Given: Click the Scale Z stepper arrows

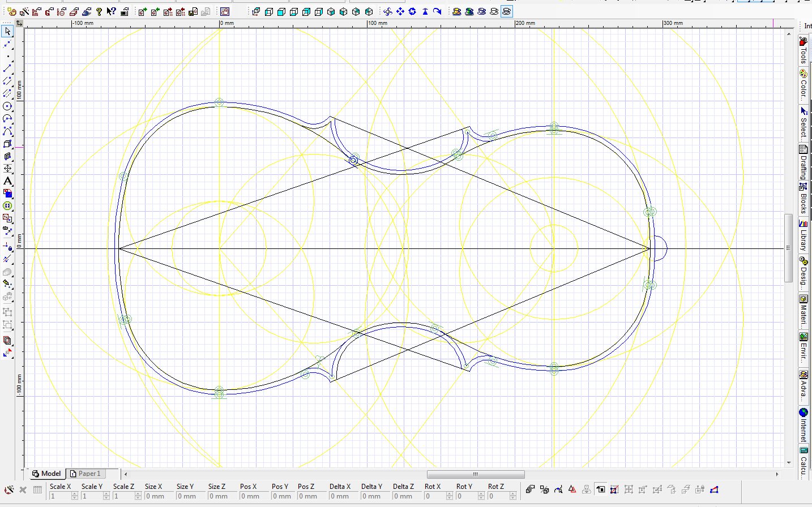Looking at the screenshot, I should tap(138, 496).
